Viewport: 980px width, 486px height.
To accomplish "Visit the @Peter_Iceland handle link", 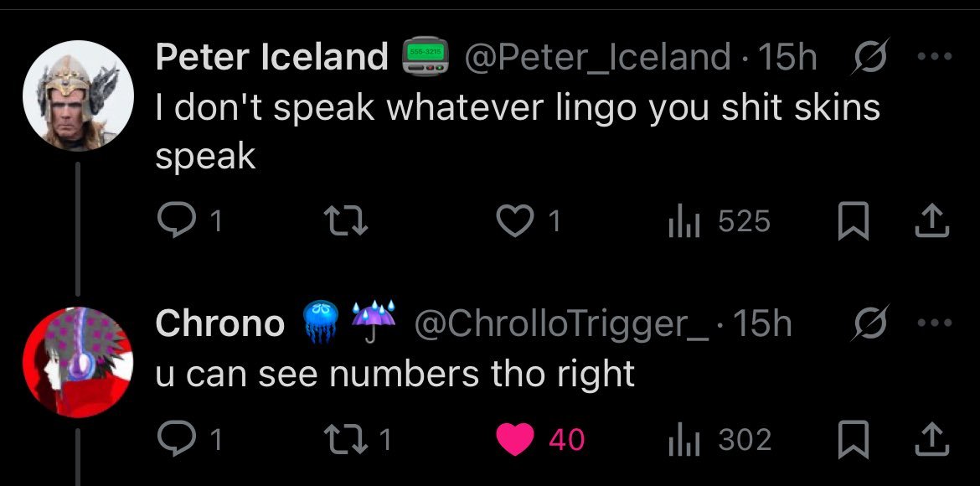I will pyautogui.click(x=598, y=59).
